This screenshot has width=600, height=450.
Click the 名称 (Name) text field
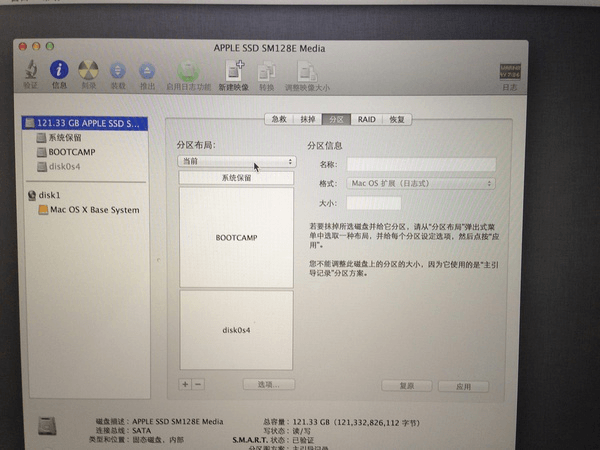[421, 164]
